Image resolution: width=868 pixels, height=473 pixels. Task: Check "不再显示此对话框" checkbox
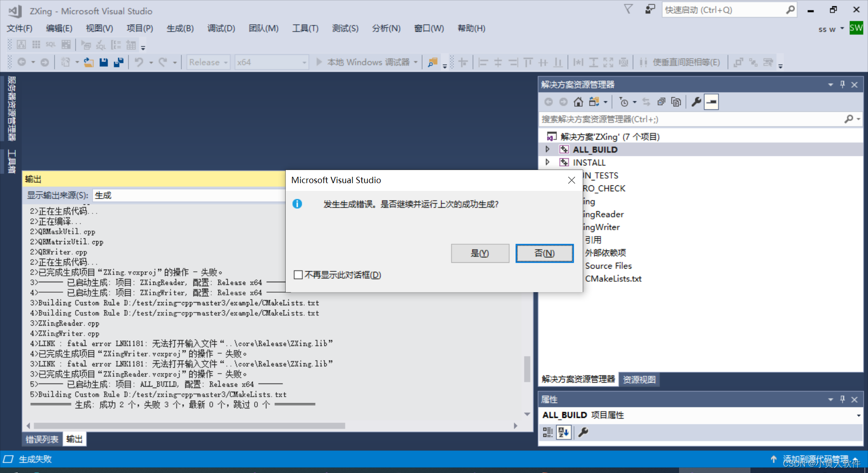coord(298,275)
